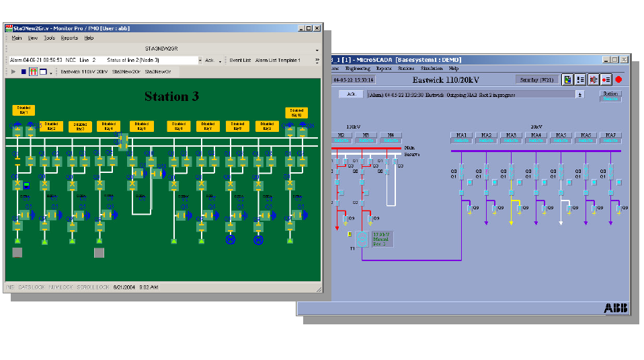
Task: Click the red dot list icon in MicroSCADA
Action: [606, 79]
